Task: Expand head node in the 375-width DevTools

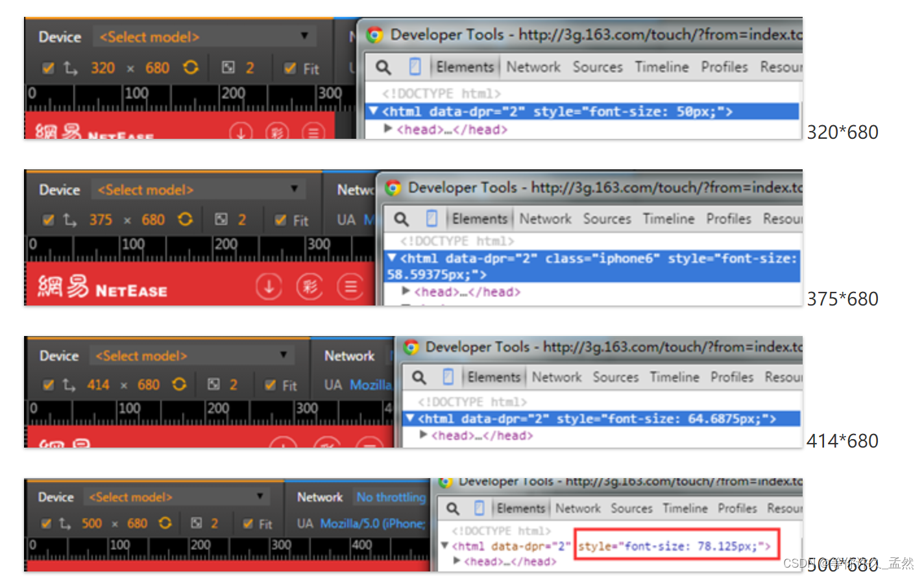Action: click(406, 291)
